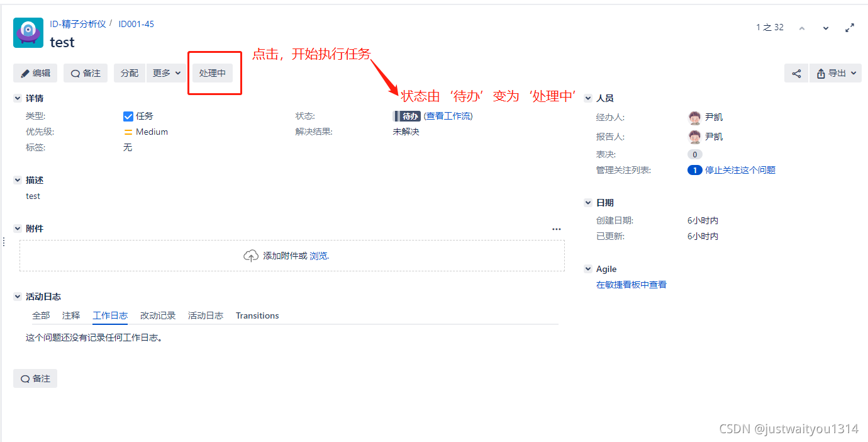
Task: Collapse the 附件 section
Action: click(x=18, y=229)
